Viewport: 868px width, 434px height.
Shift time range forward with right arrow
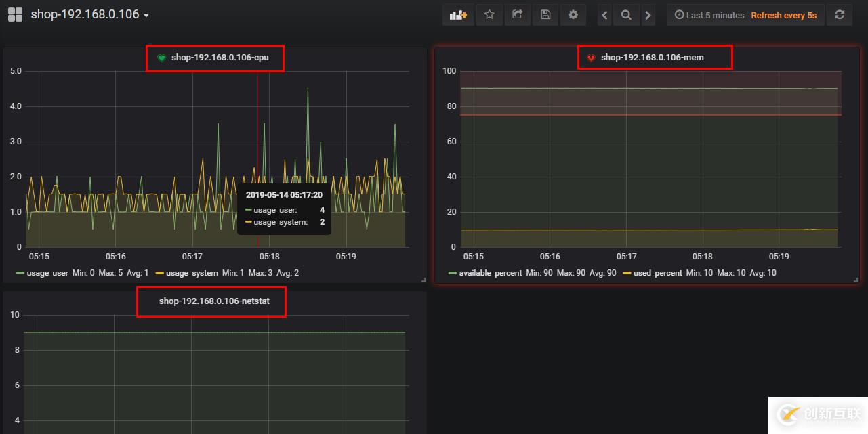648,15
